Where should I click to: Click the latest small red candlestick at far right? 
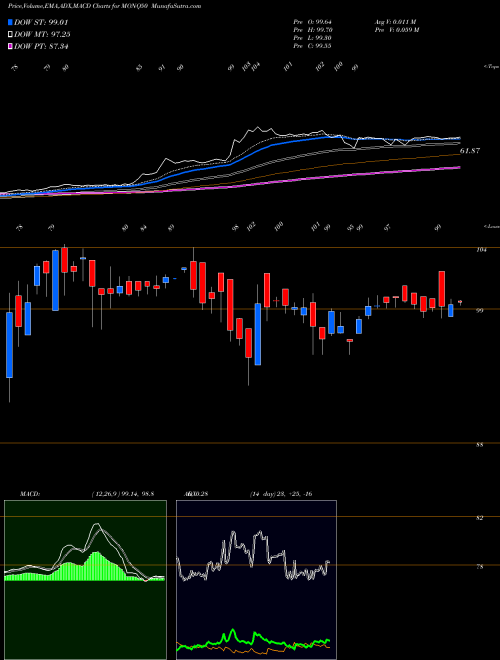(x=460, y=302)
